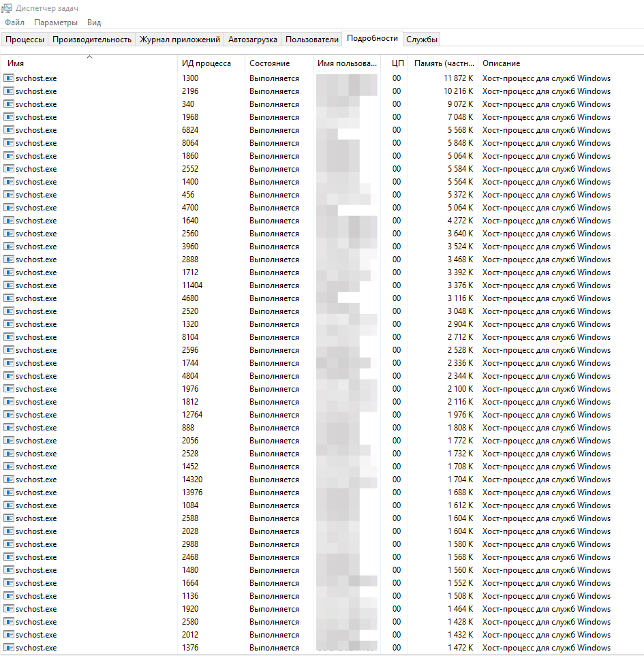Open the Журнал приложений tab
This screenshot has height=658, width=644.
(x=180, y=40)
